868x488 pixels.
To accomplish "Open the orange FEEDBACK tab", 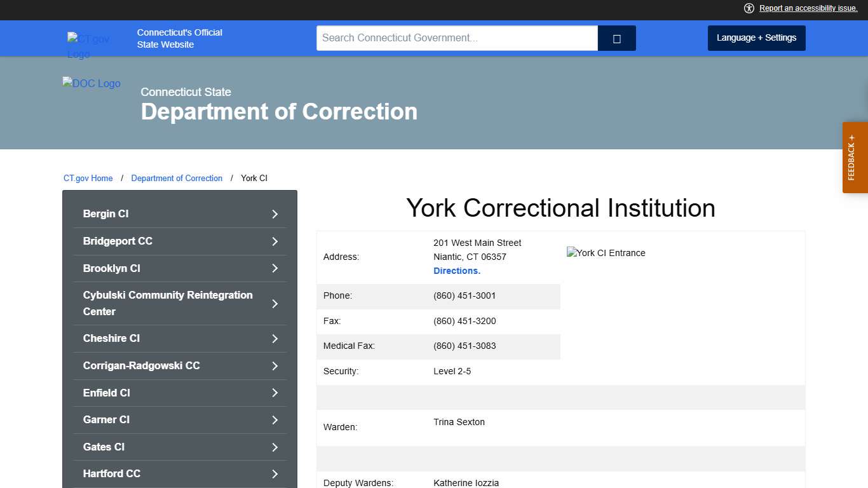I will [x=854, y=158].
